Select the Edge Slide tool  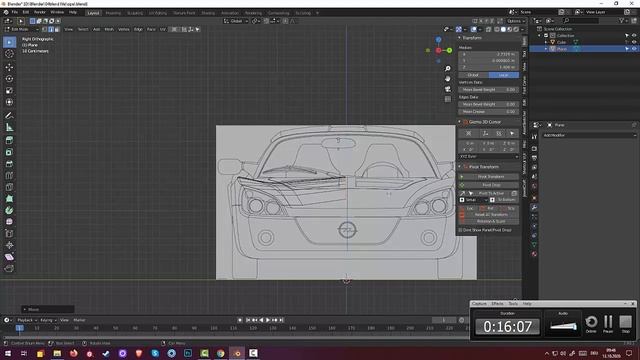point(9,233)
